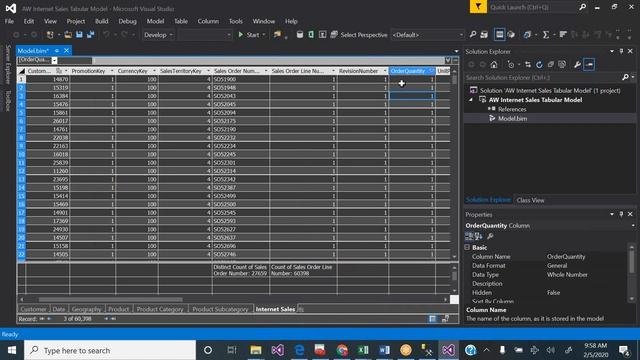Switch to the Customer table tab

pyautogui.click(x=33, y=309)
